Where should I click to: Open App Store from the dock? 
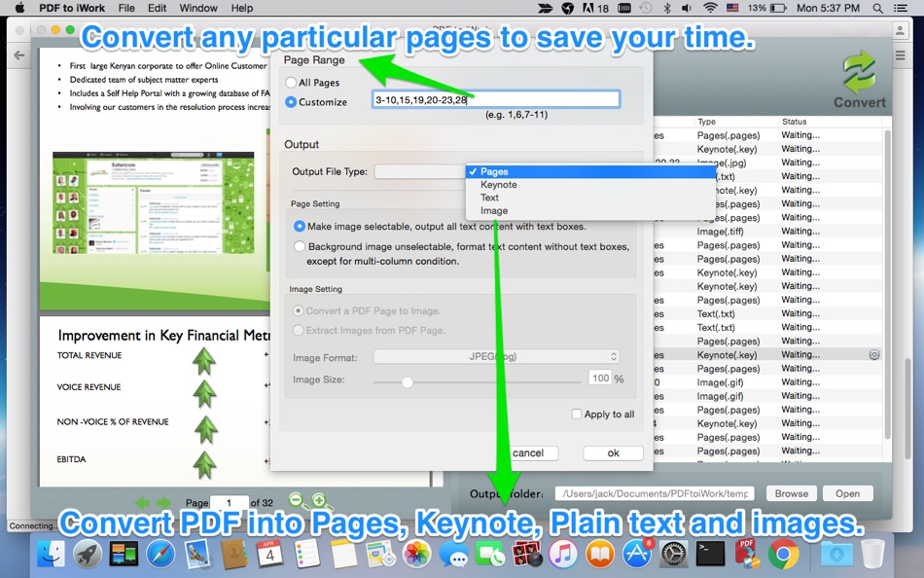(636, 555)
